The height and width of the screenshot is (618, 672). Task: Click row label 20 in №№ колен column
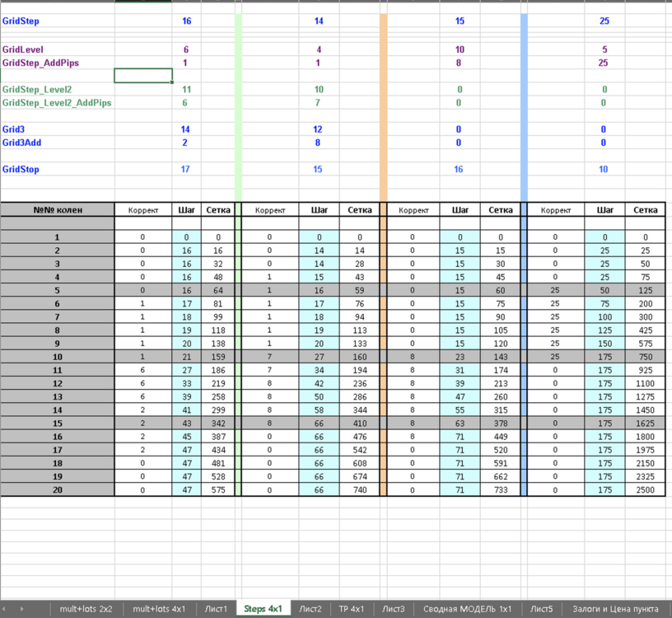(x=58, y=489)
